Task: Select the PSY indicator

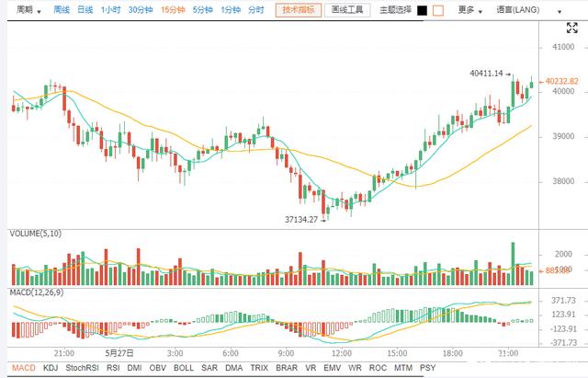Action: (428, 368)
